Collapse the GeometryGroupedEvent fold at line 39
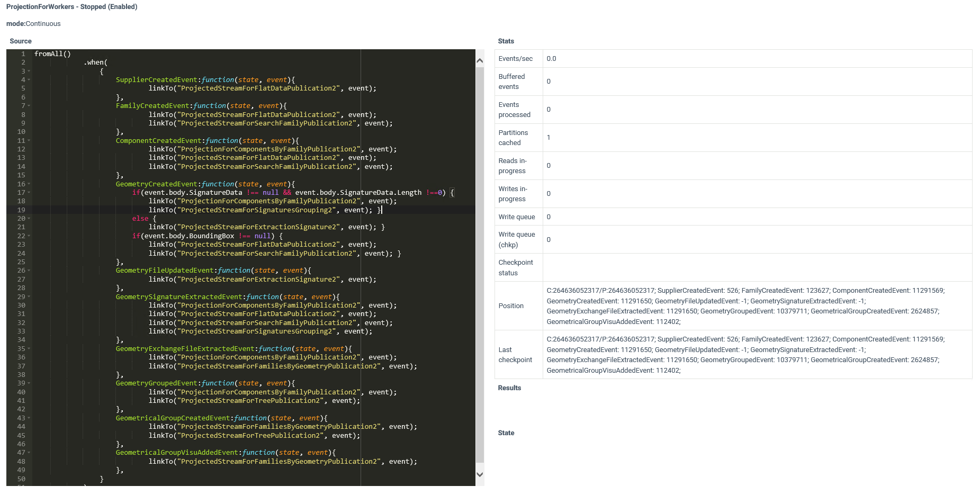The width and height of the screenshot is (980, 495). (x=29, y=383)
